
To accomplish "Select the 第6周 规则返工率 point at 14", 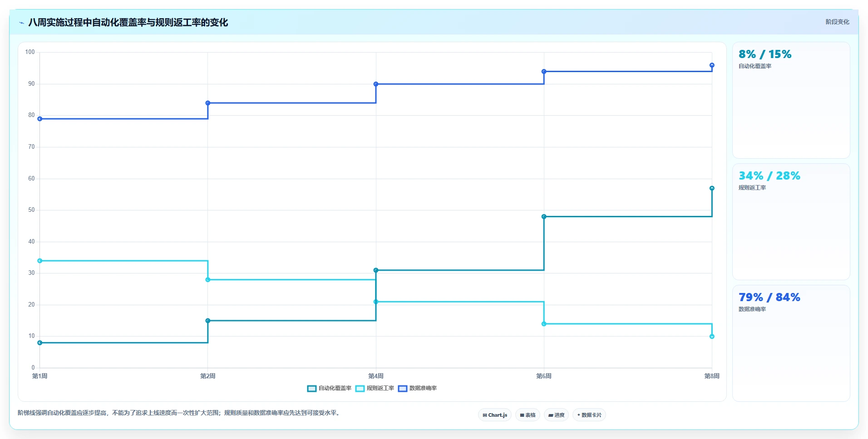I will [x=544, y=324].
